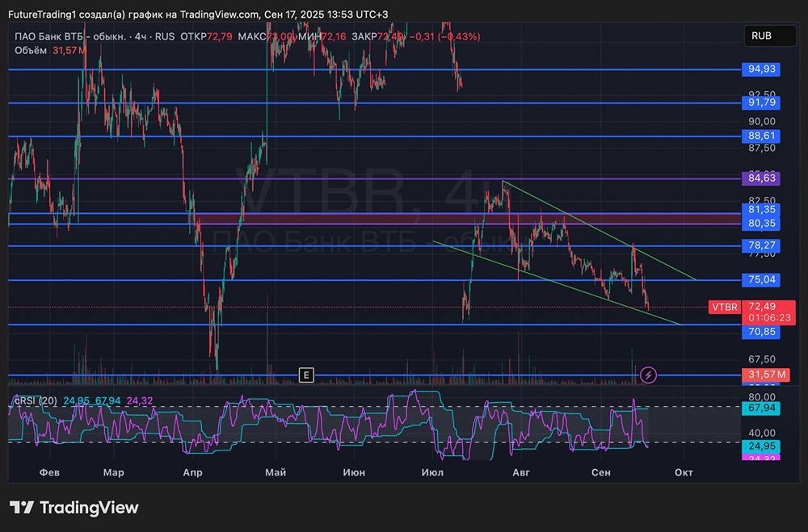Click the 87,50 price scale tick
808x532 pixels.
click(x=762, y=148)
